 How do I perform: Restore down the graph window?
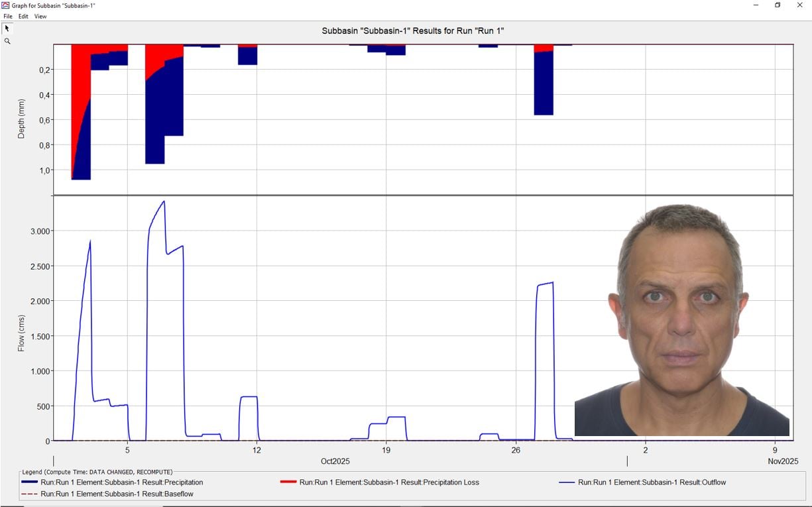point(778,5)
